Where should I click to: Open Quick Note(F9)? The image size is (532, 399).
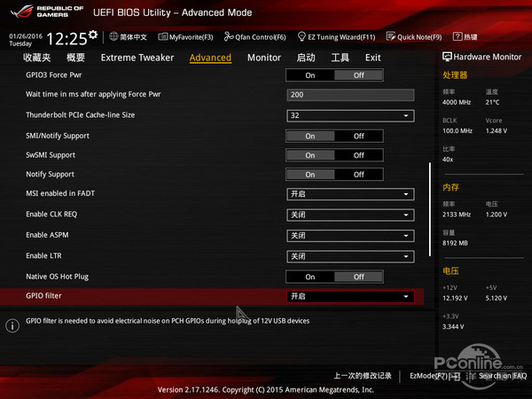(419, 37)
